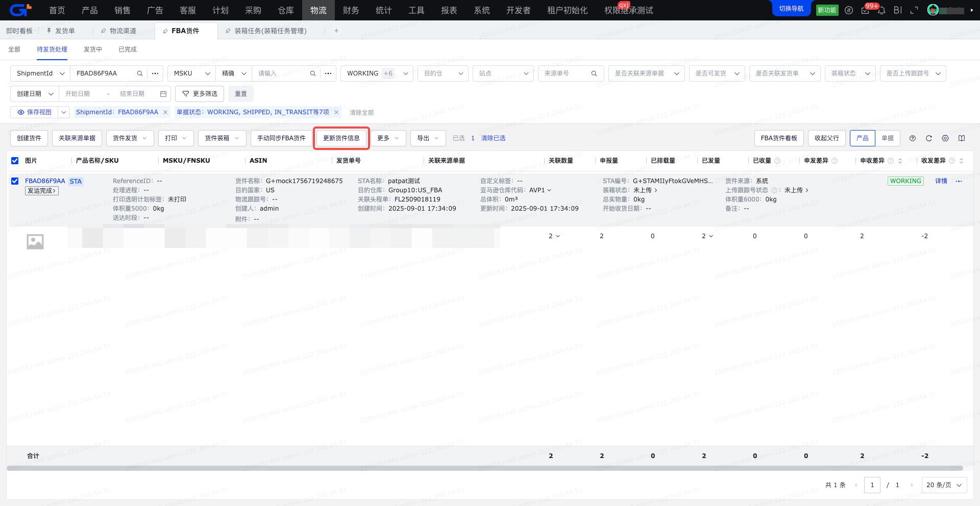
Task: Click the pin icon on the 装箱任务 tab
Action: (x=228, y=31)
